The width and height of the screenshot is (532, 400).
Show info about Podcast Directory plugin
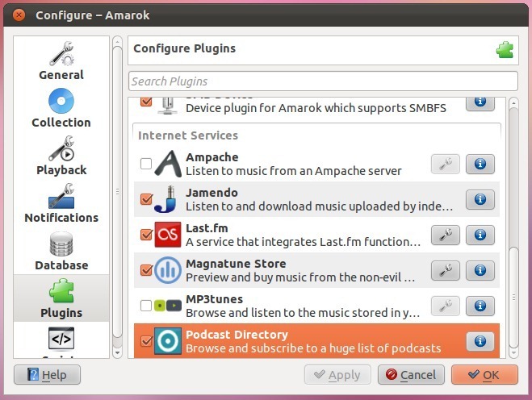click(x=480, y=341)
